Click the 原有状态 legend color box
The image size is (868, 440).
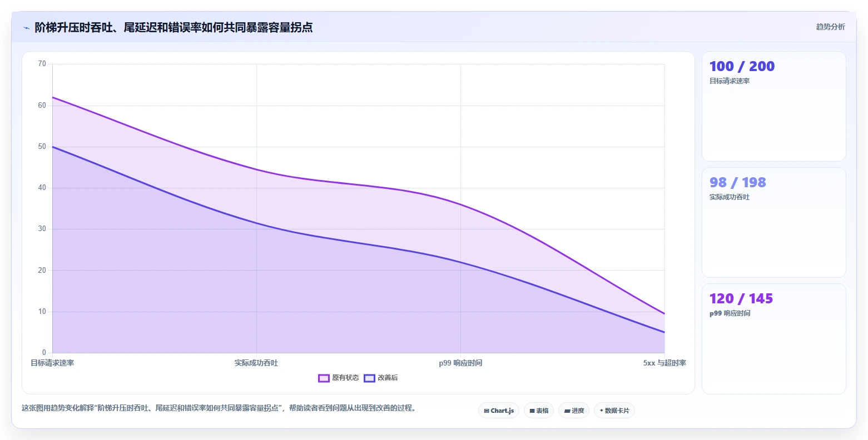(324, 378)
